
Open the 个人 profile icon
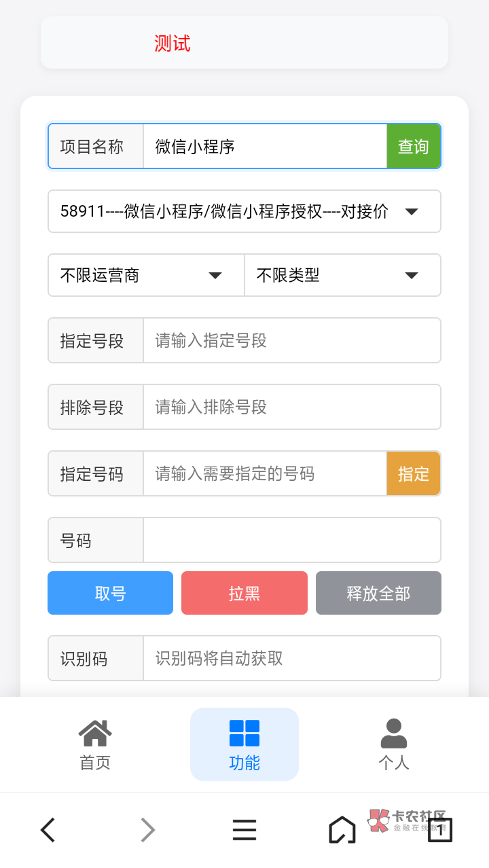click(394, 744)
